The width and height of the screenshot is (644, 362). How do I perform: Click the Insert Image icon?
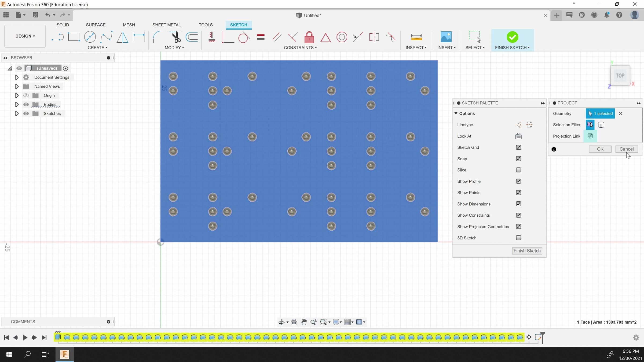click(446, 37)
